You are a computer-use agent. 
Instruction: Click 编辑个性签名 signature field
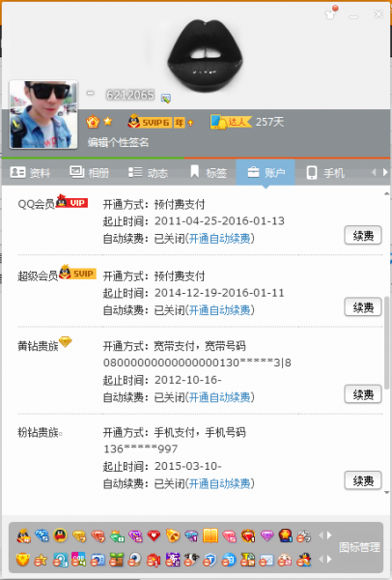tap(118, 142)
